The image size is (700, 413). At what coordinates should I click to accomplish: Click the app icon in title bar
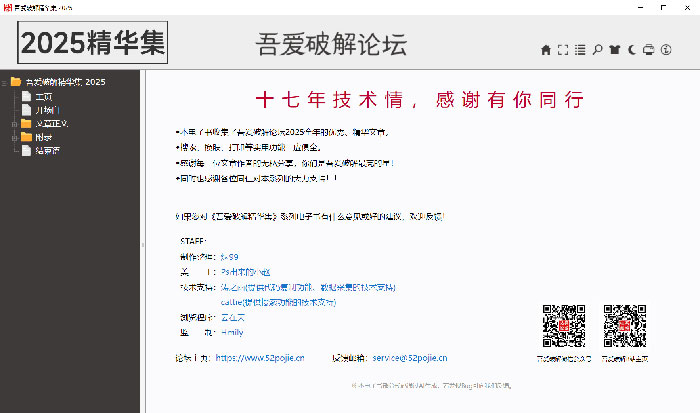[x=7, y=7]
